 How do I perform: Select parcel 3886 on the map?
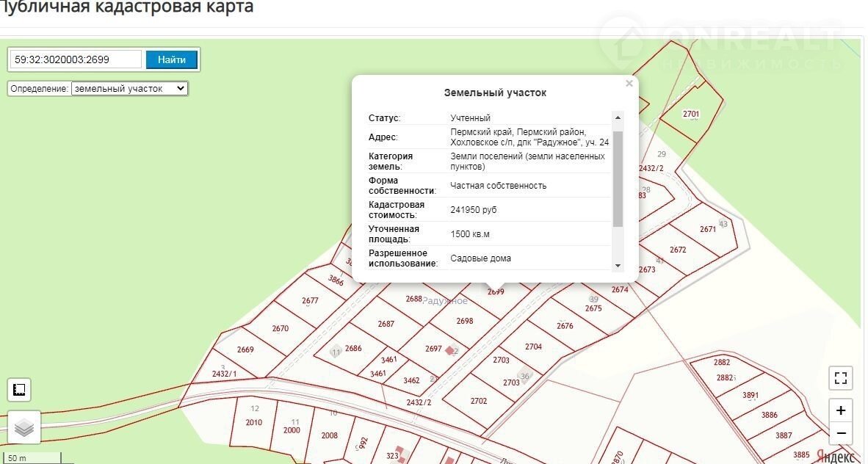tap(769, 415)
